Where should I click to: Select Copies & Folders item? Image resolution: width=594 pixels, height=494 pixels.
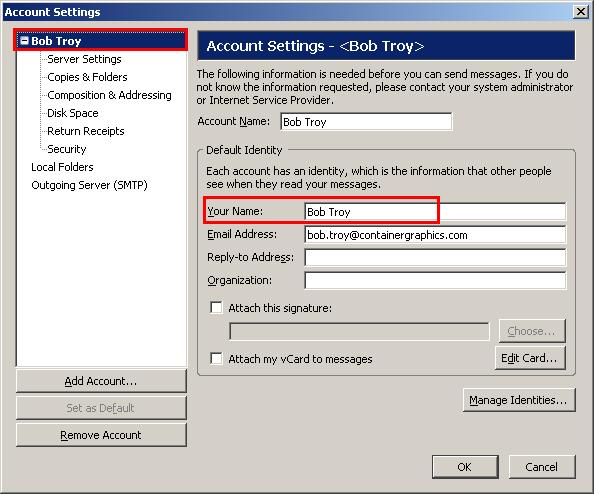87,77
